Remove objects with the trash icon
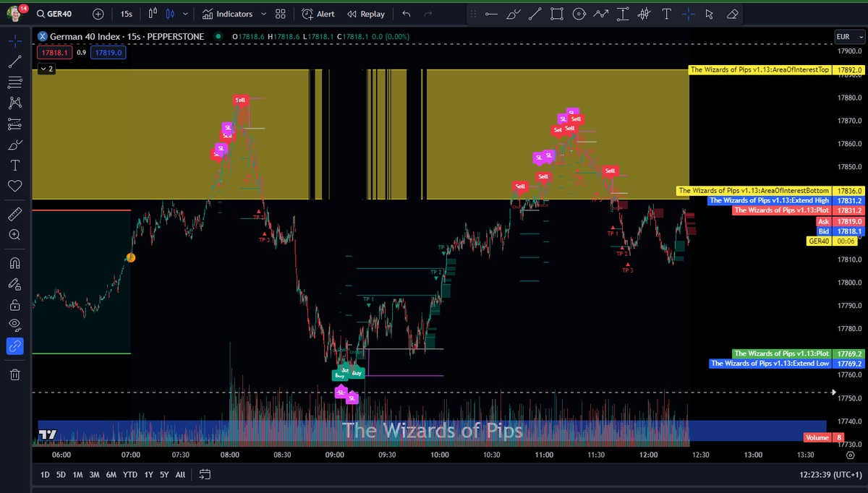 click(14, 374)
